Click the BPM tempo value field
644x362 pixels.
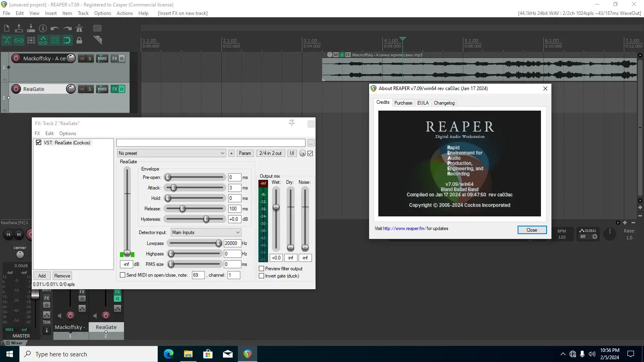click(x=562, y=237)
